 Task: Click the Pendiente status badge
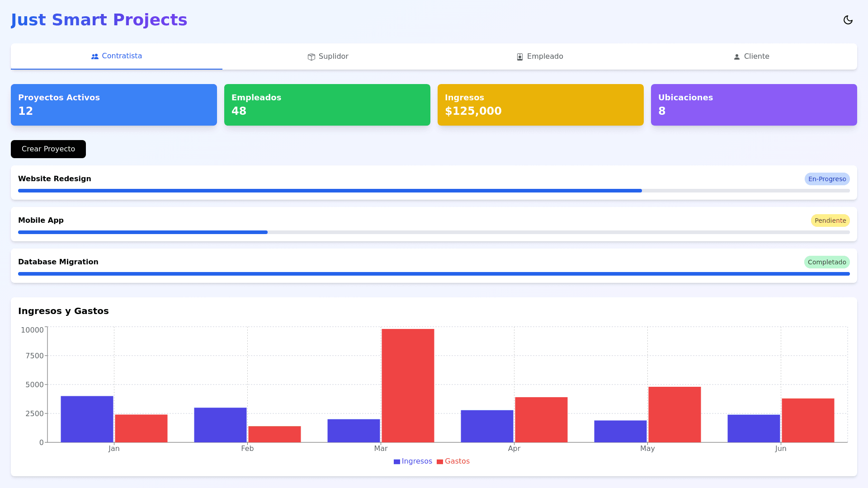click(830, 221)
